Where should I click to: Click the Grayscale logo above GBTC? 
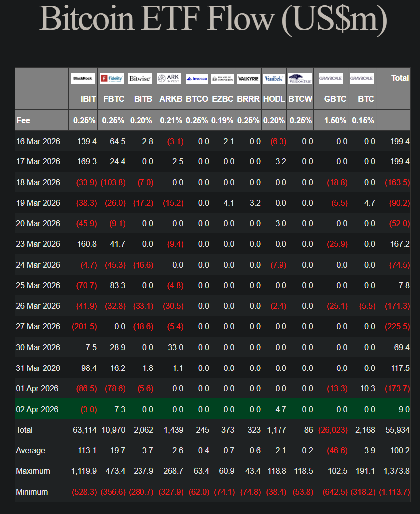coord(330,78)
